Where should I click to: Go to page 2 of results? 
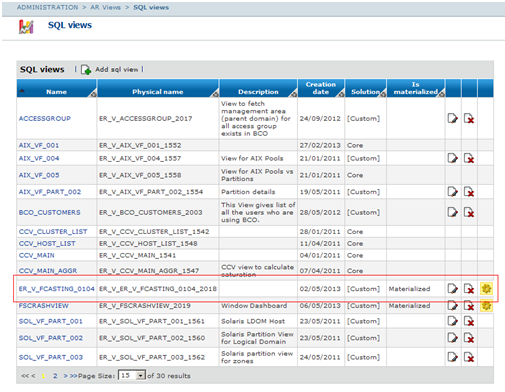tap(55, 376)
